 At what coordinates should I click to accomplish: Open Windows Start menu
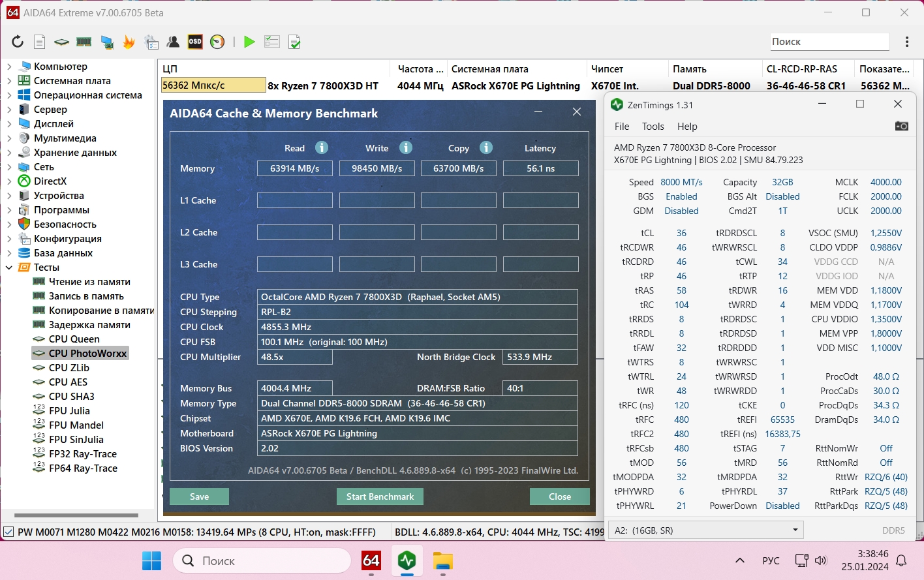(x=151, y=560)
